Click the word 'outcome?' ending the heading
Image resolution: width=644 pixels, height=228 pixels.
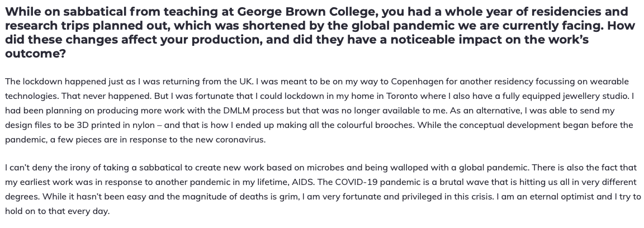pos(35,54)
